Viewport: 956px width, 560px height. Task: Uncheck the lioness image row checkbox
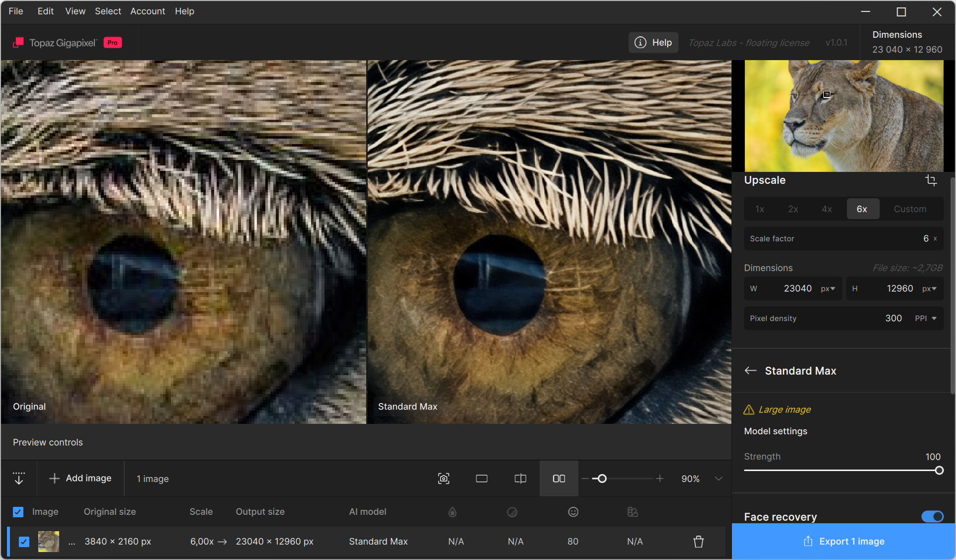click(24, 542)
